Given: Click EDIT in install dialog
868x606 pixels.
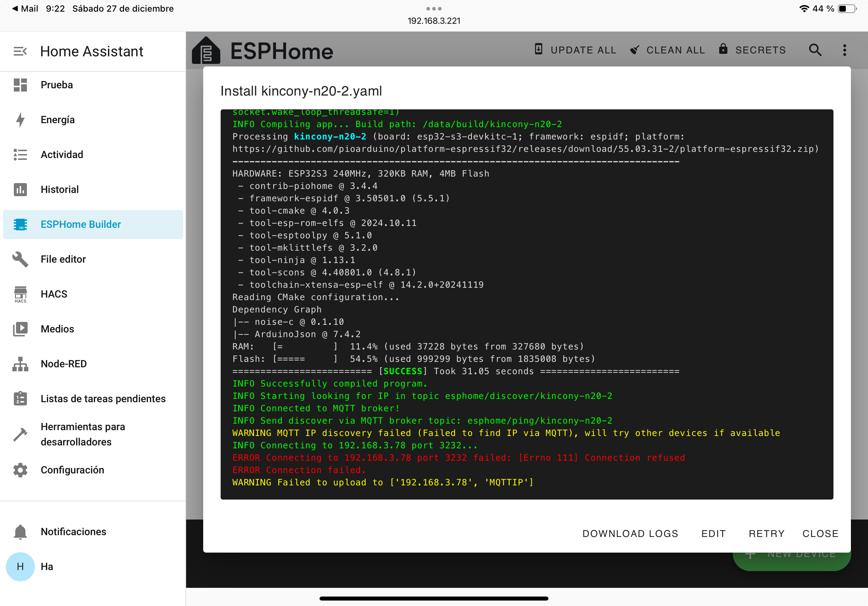Looking at the screenshot, I should coord(714,533).
